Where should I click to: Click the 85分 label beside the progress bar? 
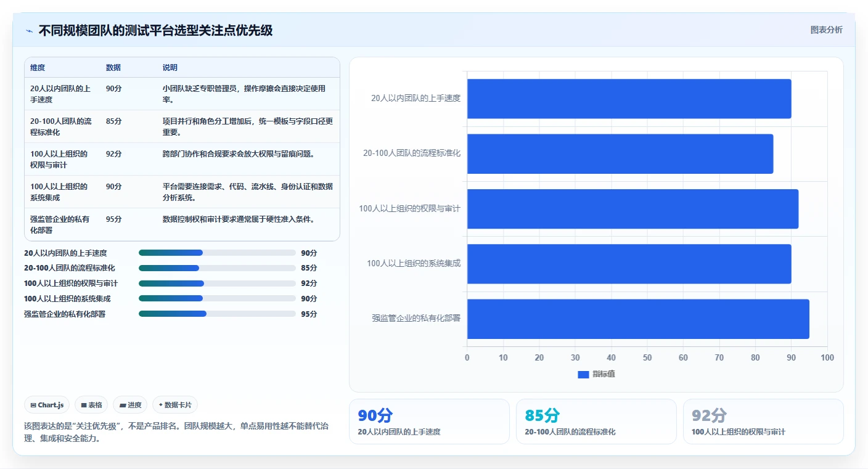(x=309, y=268)
